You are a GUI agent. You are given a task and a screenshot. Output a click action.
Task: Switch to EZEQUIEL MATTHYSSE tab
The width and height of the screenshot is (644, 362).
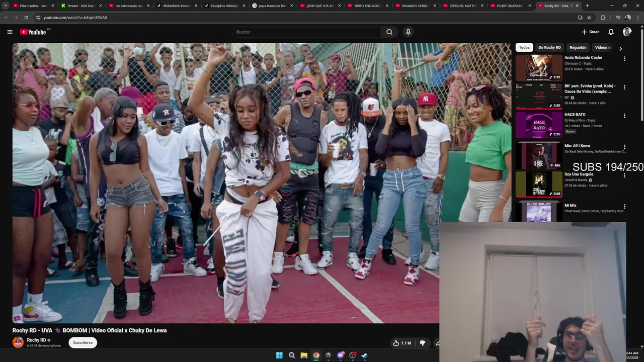point(463,6)
